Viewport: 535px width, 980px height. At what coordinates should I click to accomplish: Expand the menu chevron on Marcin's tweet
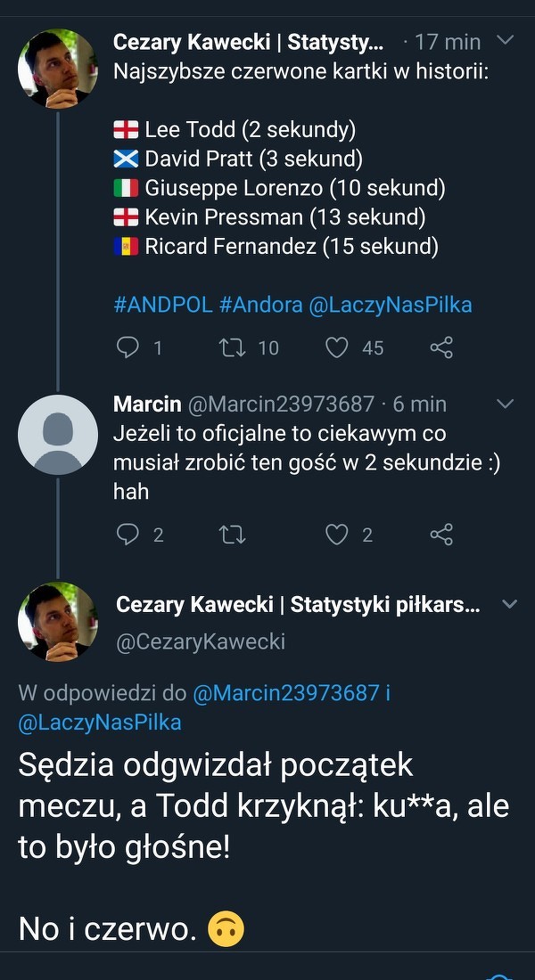[505, 404]
